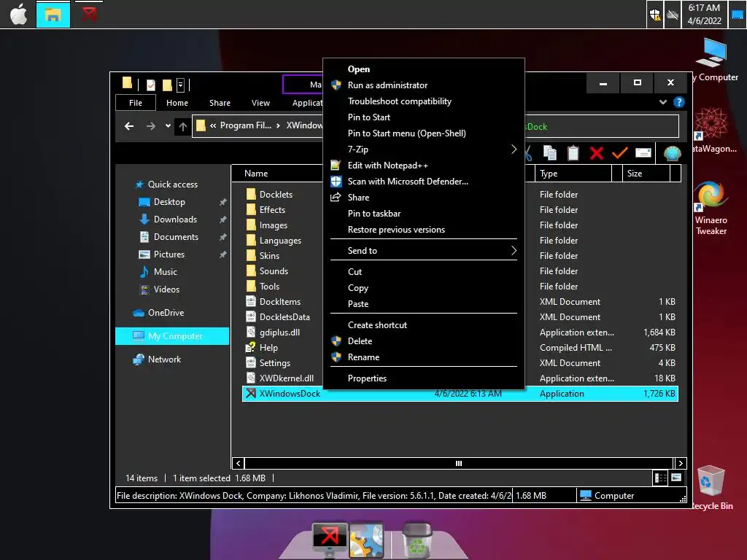Select the gdiplus.dll file

click(x=279, y=332)
